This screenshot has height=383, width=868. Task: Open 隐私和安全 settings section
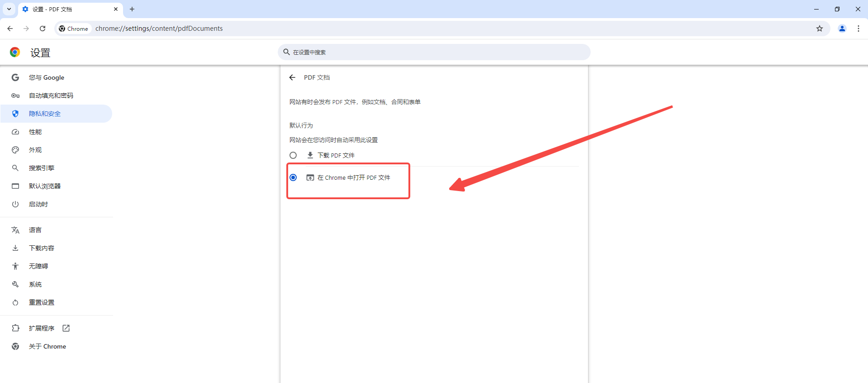click(x=57, y=114)
